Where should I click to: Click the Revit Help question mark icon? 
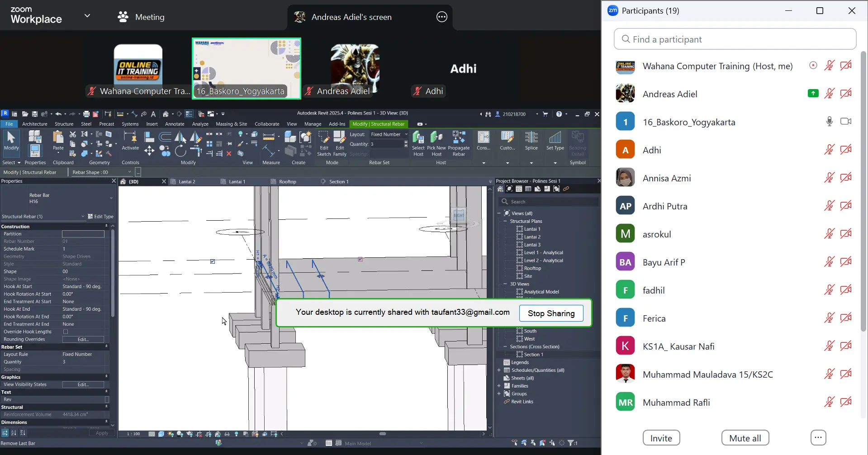click(559, 114)
